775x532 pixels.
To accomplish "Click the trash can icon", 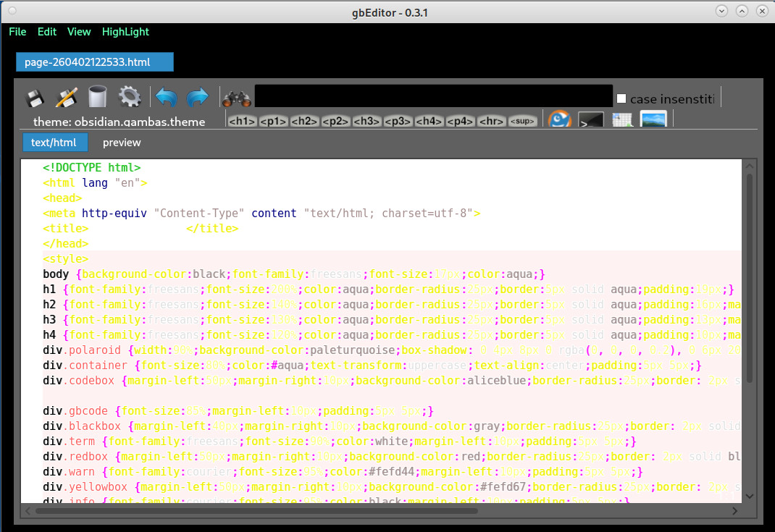I will coord(98,97).
